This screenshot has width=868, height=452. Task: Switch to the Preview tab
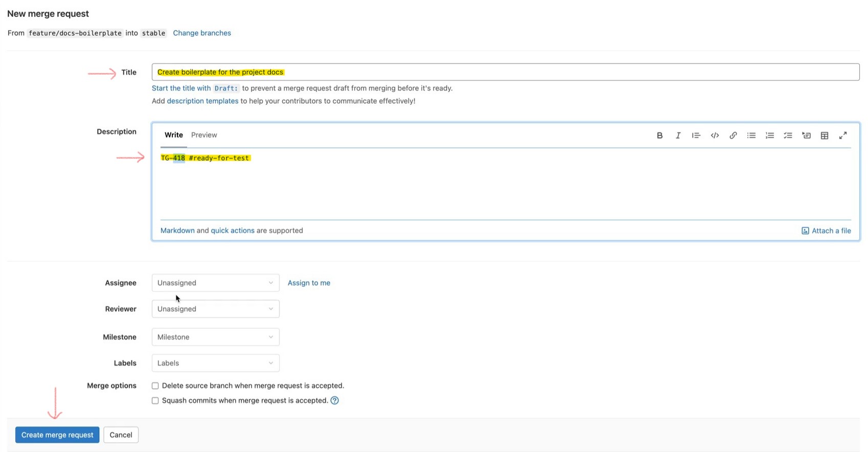coord(204,135)
